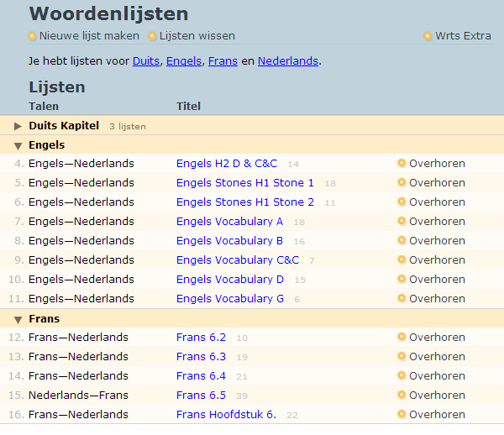Click Engels—Nederlands text in row 4
The width and height of the screenshot is (504, 435).
pyautogui.click(x=81, y=164)
